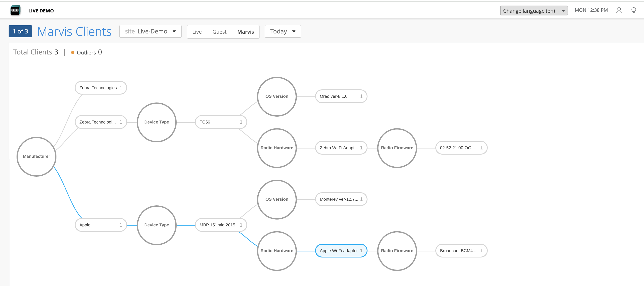Viewport: 644px width, 286px height.
Task: Expand the site Live-Demo selector
Action: point(150,32)
